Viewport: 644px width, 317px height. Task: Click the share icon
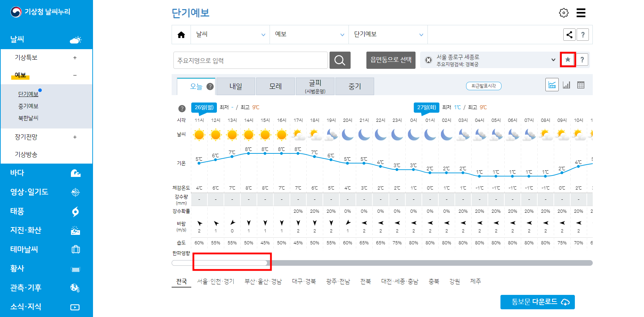coord(569,34)
